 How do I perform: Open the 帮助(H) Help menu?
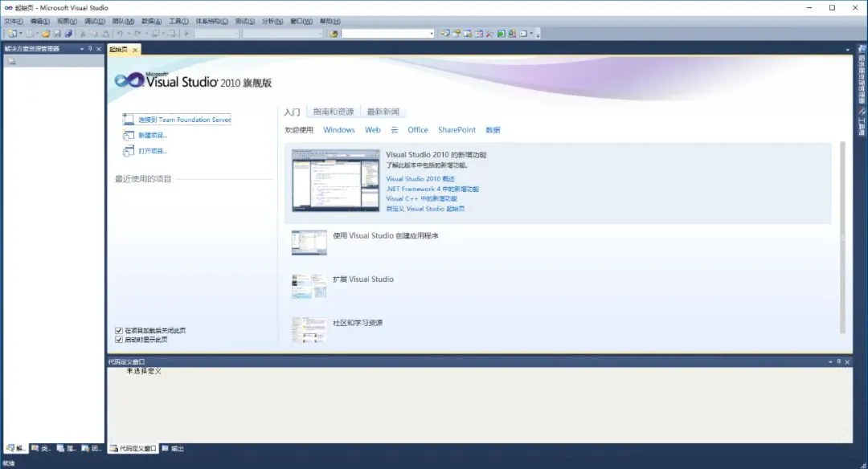[330, 21]
